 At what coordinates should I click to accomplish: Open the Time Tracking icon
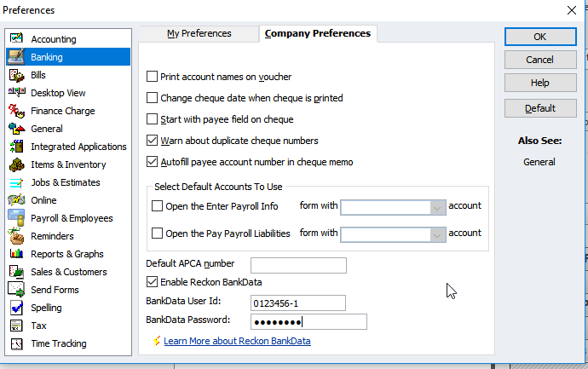(16, 343)
